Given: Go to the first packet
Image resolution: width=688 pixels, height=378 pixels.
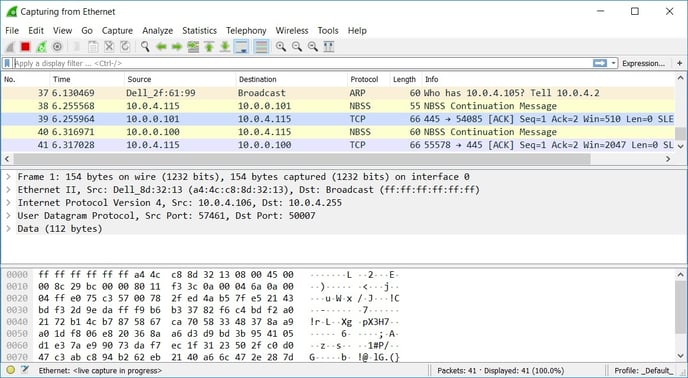Looking at the screenshot, I should [209, 47].
